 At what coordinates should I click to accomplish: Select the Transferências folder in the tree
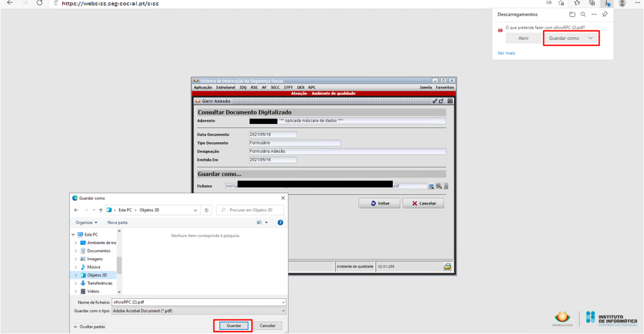99,283
